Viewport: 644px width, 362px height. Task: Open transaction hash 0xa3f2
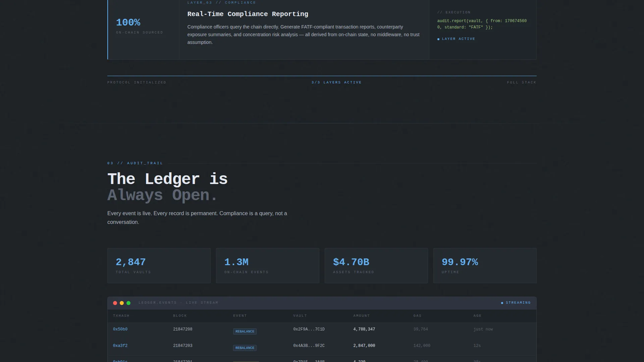(120, 346)
